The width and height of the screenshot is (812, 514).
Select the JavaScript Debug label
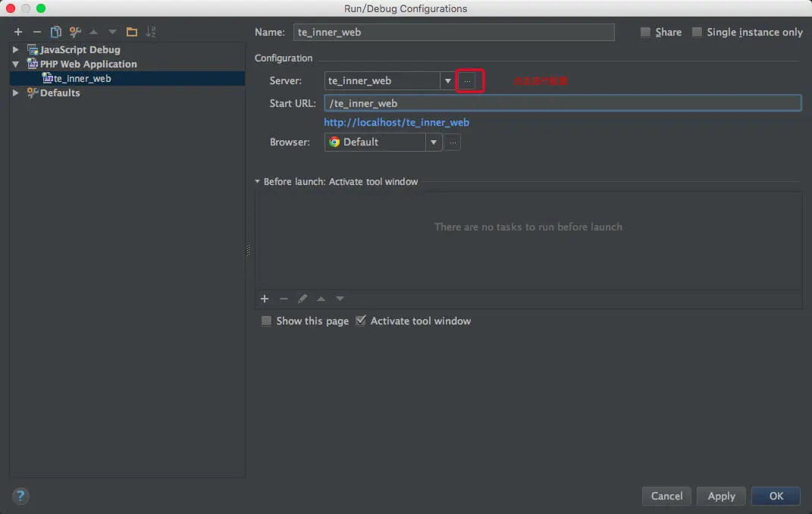[80, 50]
